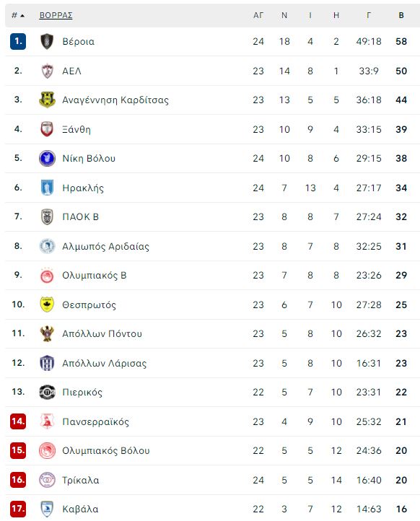Click the Καβάλα team crest icon
This screenshot has width=420, height=521.
pos(47,509)
